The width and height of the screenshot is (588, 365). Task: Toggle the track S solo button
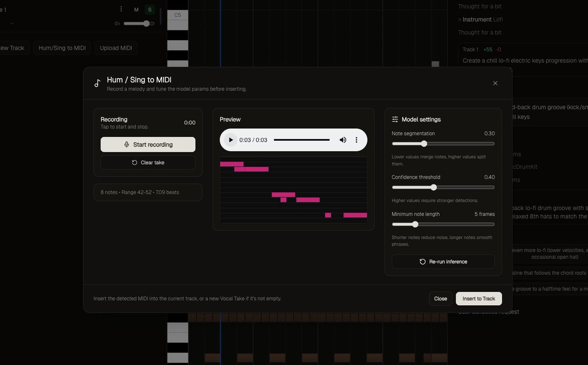click(149, 9)
